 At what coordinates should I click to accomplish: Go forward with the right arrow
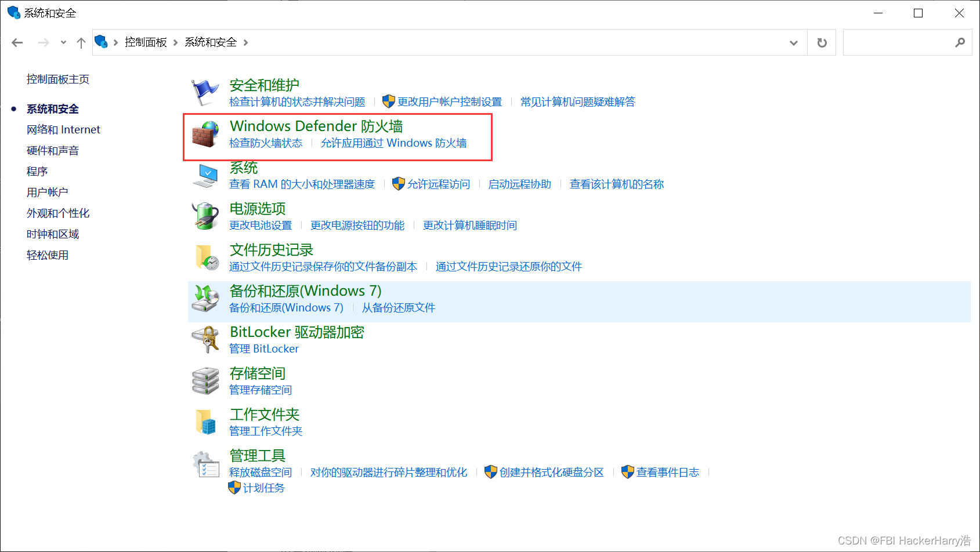(44, 42)
